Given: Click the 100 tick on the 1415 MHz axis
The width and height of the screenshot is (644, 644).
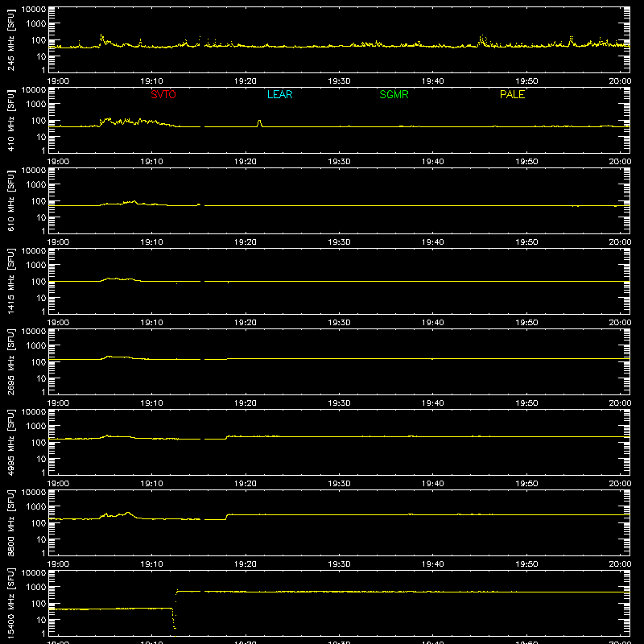Looking at the screenshot, I should (x=39, y=282).
